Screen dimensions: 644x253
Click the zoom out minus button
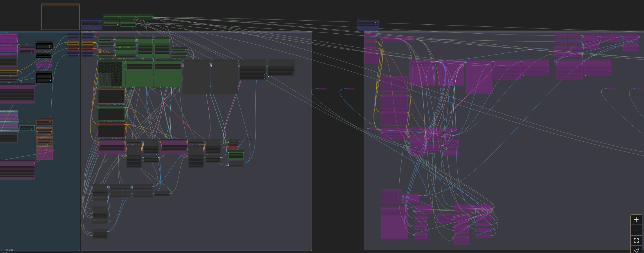pyautogui.click(x=636, y=230)
